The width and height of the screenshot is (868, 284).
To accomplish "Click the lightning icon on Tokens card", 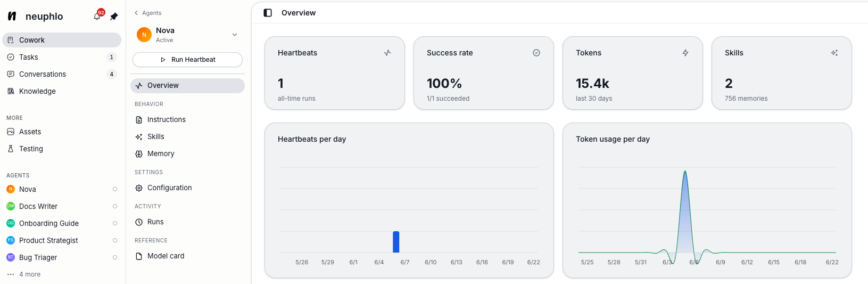I will point(685,53).
